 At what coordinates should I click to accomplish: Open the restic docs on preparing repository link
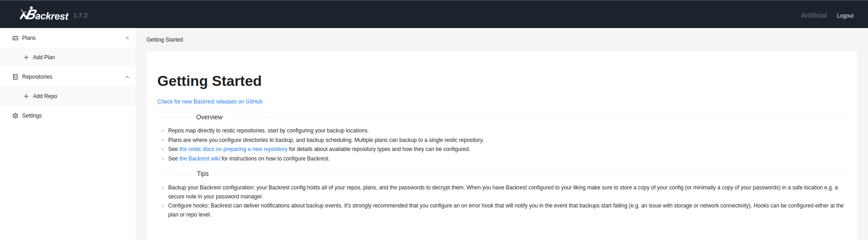click(233, 149)
